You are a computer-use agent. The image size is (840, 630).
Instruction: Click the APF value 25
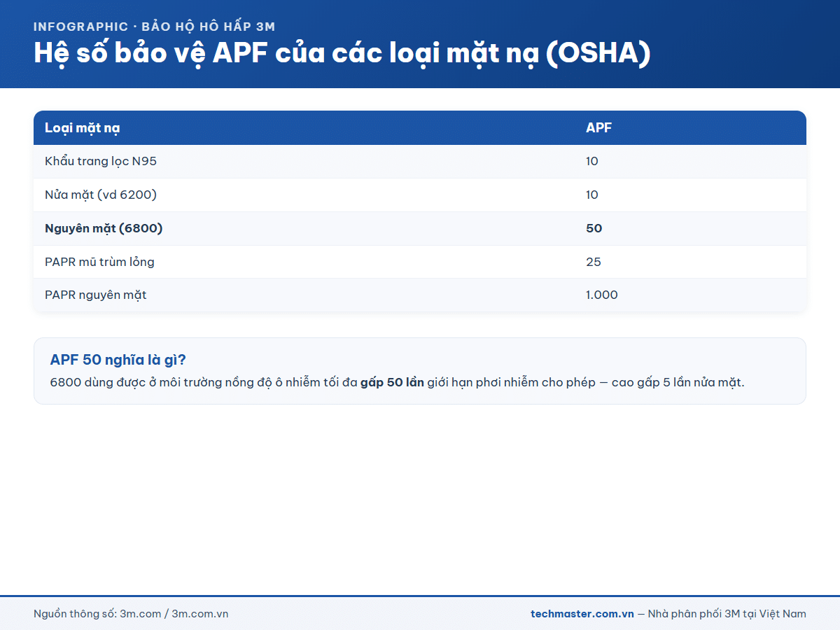click(594, 262)
